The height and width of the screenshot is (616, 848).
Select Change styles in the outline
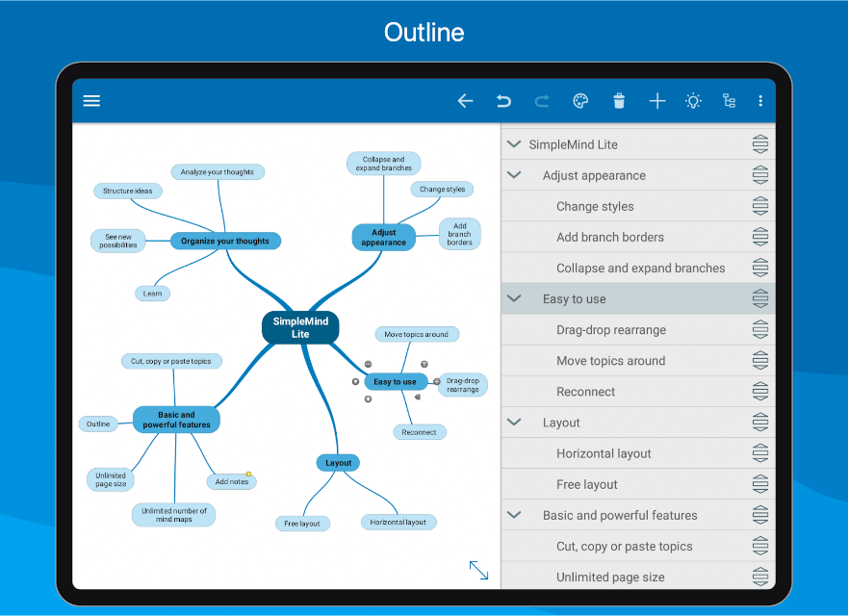click(x=595, y=206)
